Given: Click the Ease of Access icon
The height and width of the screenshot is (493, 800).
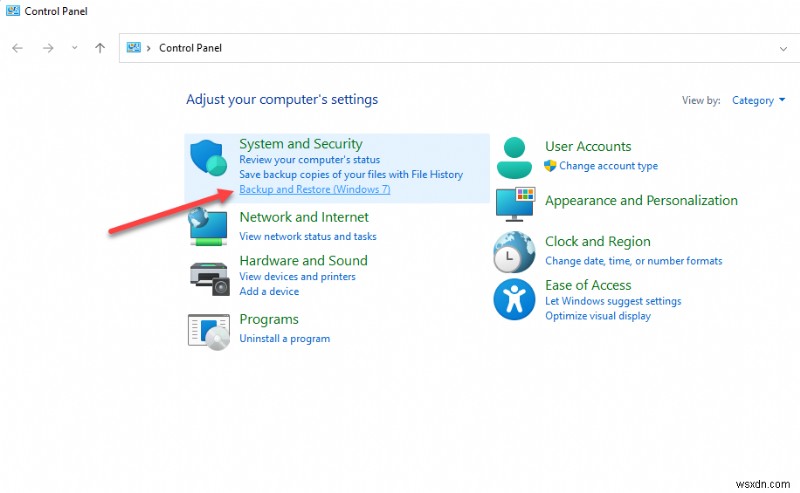Looking at the screenshot, I should (x=514, y=299).
